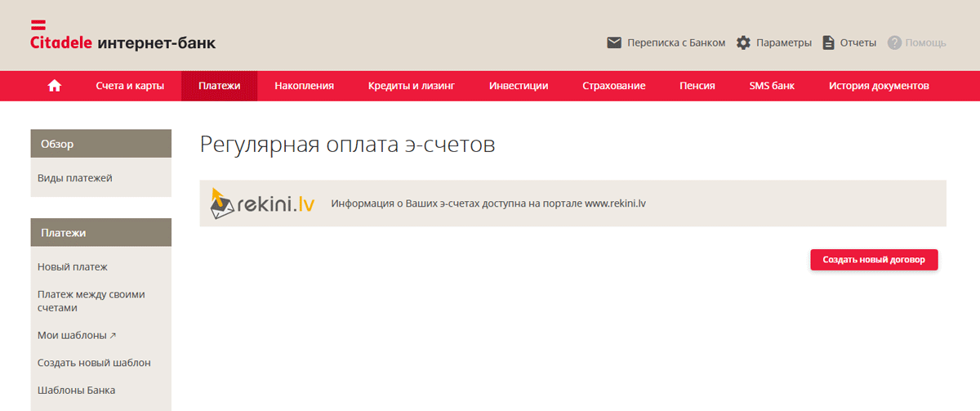This screenshot has height=411, width=980.
Task: Open the Накопления menu
Action: 305,86
